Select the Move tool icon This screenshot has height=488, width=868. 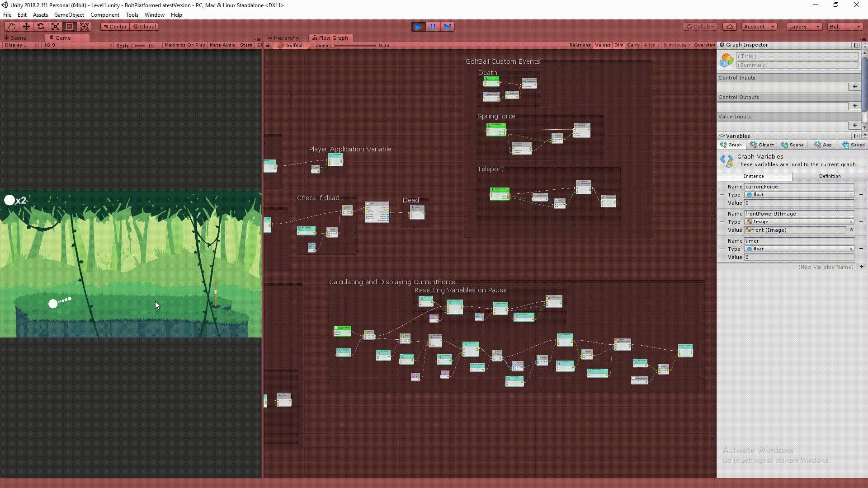click(26, 27)
